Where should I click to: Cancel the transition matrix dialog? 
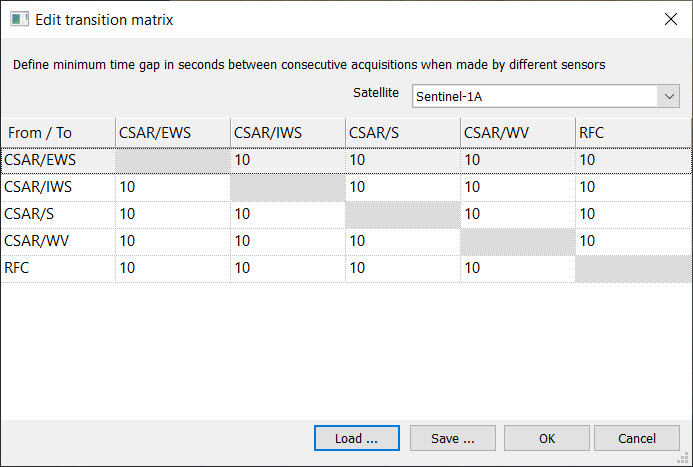pyautogui.click(x=636, y=438)
